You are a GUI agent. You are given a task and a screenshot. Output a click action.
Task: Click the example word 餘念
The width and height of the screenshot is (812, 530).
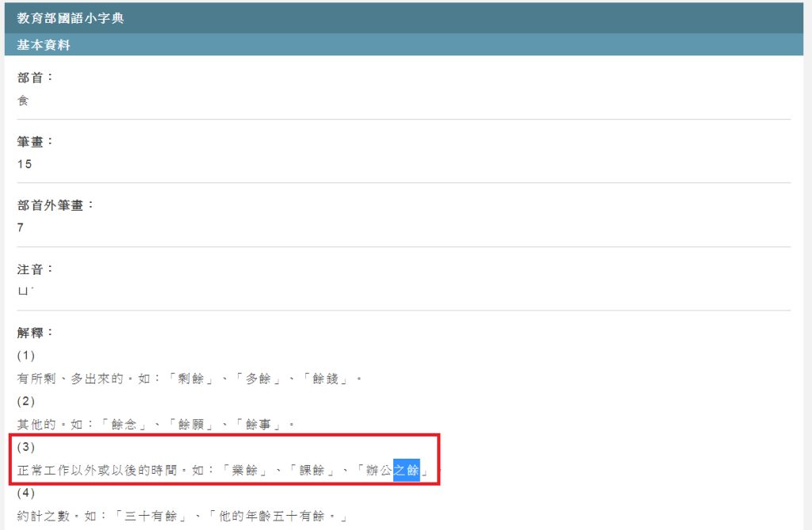(x=127, y=425)
